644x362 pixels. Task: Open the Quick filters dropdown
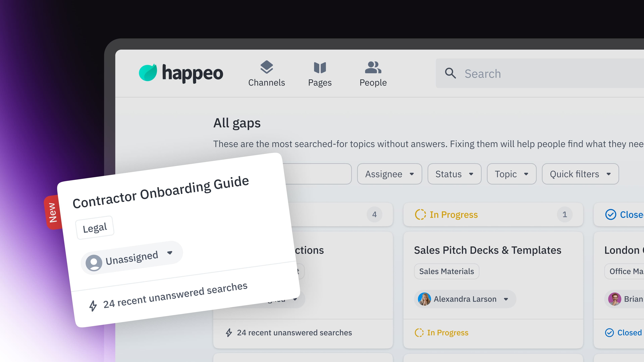tap(580, 174)
